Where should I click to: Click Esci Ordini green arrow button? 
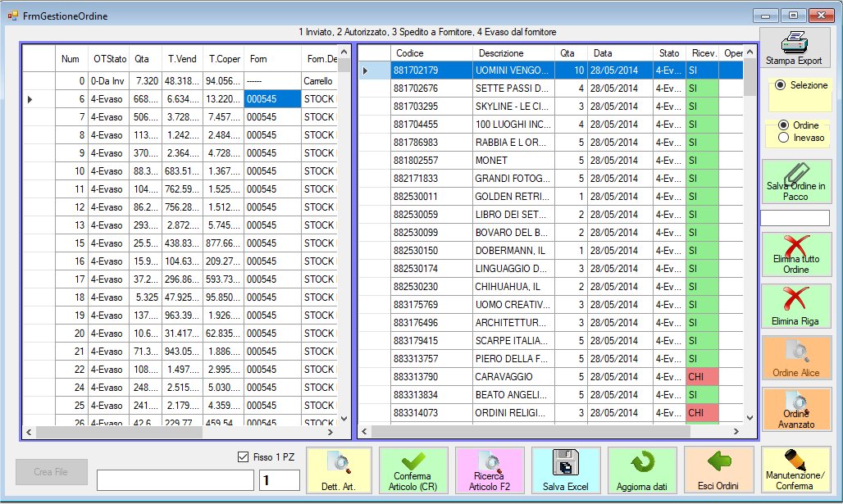pos(719,470)
